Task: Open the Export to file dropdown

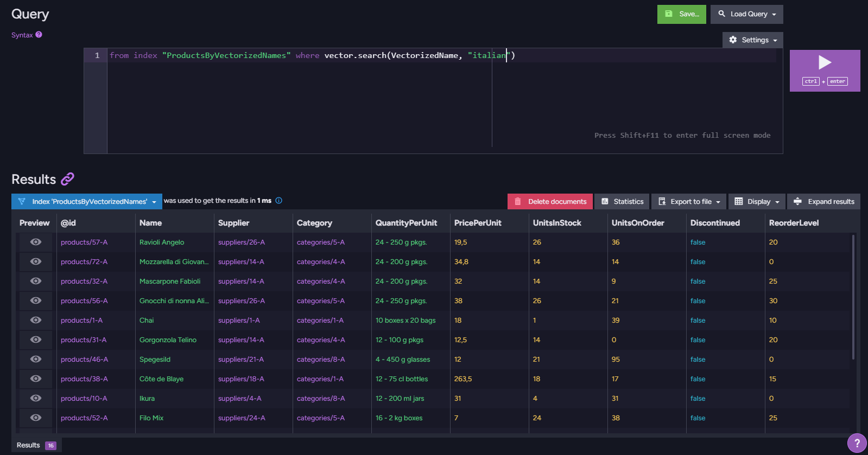Action: click(x=689, y=201)
